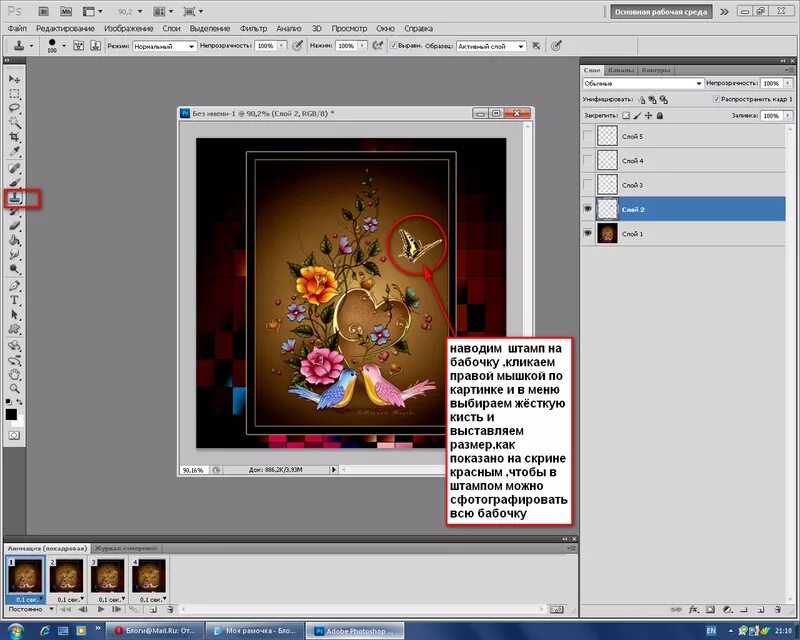
Task: Switch to the Журнал измерений tab
Action: tap(126, 548)
